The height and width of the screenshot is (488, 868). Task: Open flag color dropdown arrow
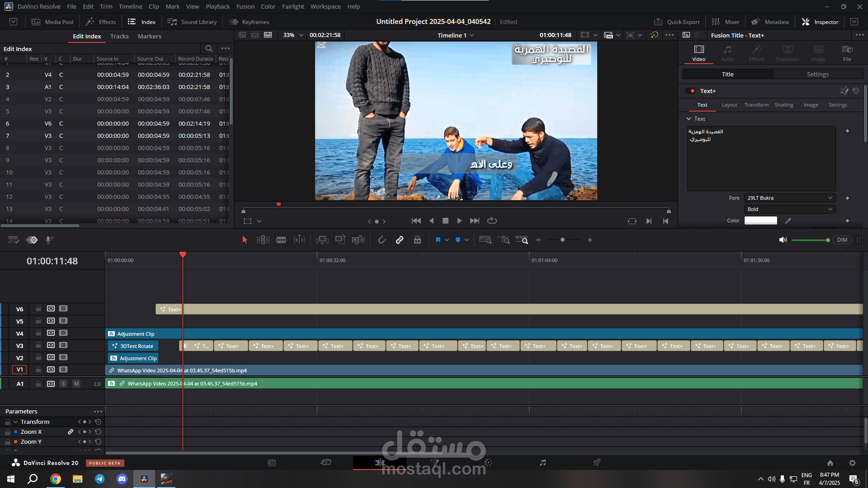tap(447, 240)
